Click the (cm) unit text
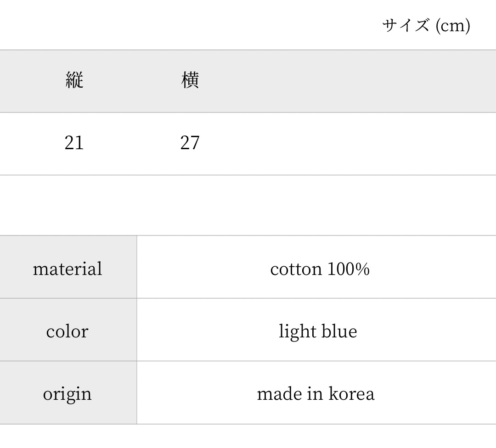The height and width of the screenshot is (448, 496). 452,26
